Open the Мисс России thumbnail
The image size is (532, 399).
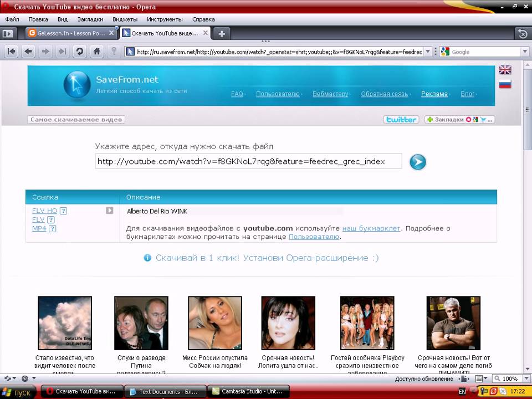tap(215, 323)
